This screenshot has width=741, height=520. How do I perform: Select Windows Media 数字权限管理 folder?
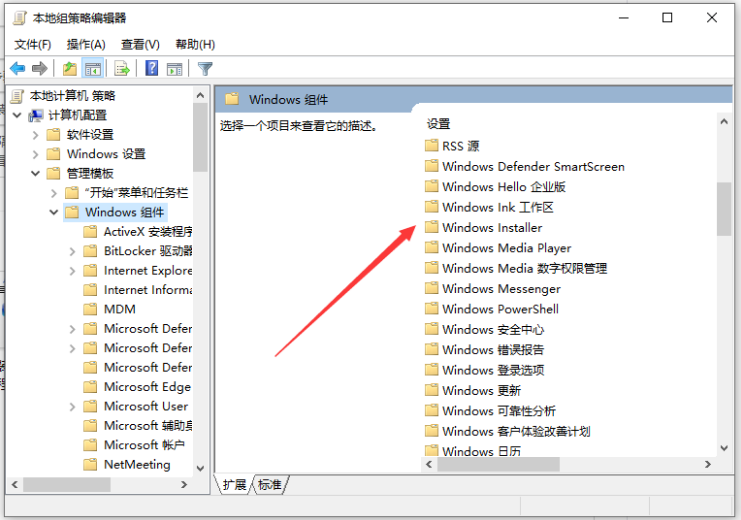(x=516, y=268)
